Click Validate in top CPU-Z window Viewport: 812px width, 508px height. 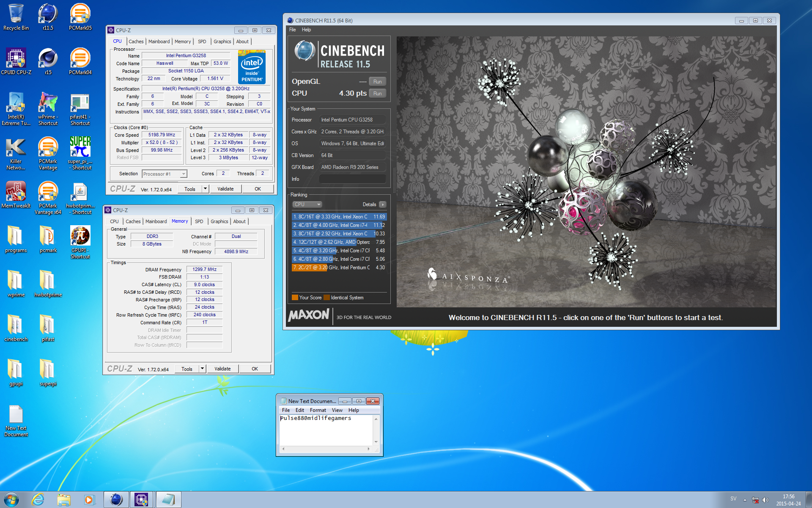pyautogui.click(x=225, y=189)
